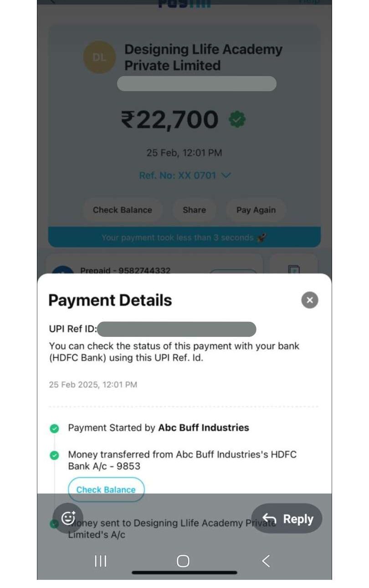Tap the DL merchant avatar circle

[x=99, y=57]
